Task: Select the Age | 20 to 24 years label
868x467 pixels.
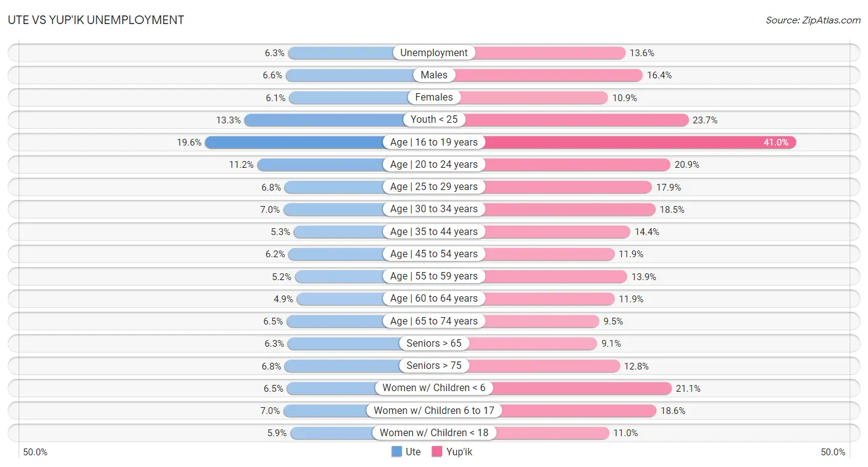Action: tap(434, 165)
